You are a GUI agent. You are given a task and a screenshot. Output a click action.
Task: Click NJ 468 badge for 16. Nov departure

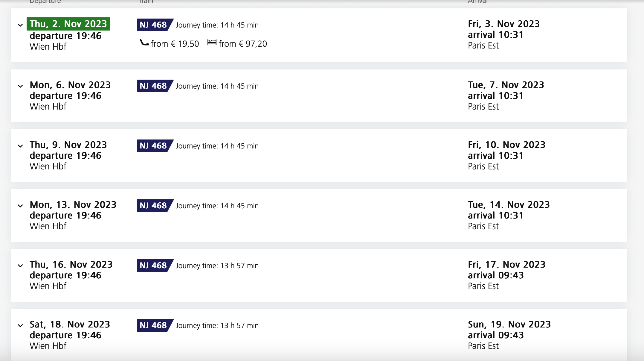(155, 266)
